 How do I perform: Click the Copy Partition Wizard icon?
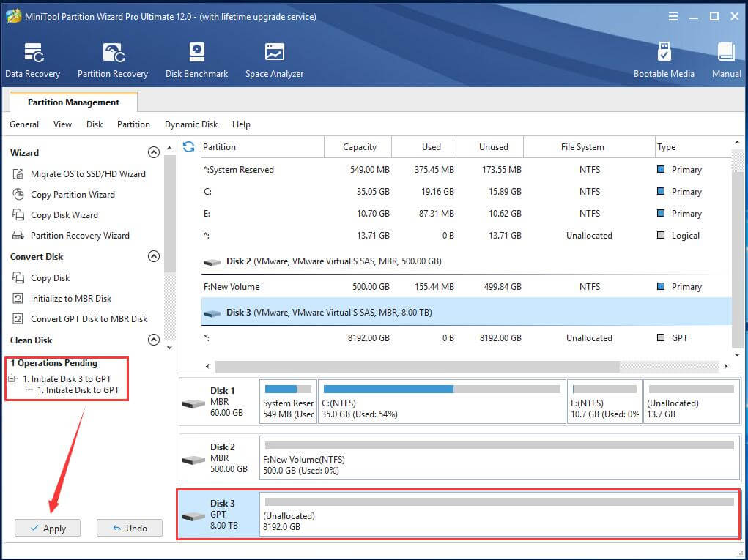tap(18, 195)
